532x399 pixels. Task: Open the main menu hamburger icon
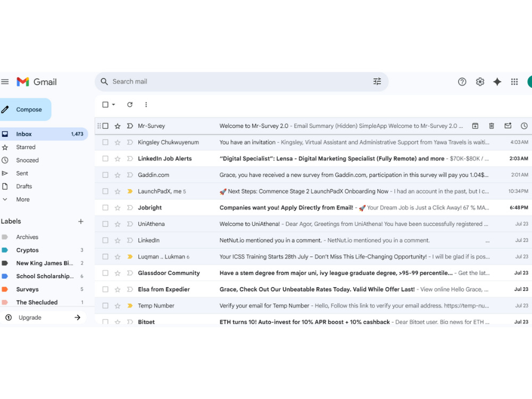(5, 82)
